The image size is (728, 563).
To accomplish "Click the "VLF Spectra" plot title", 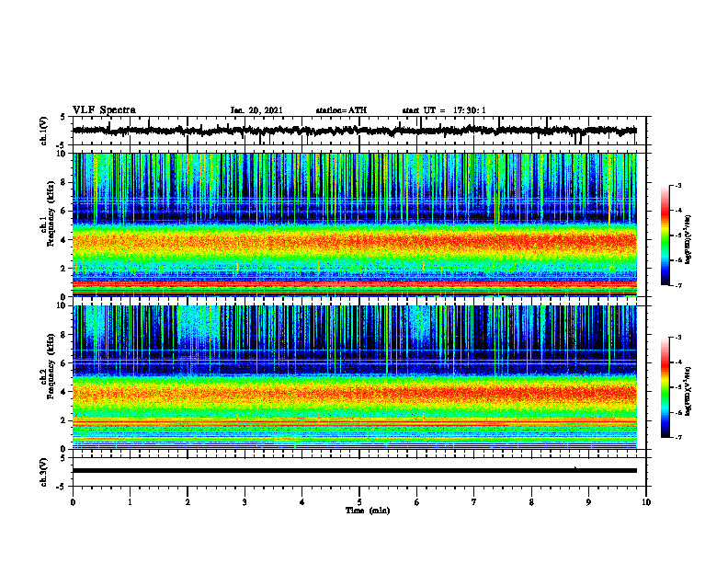I will click(x=104, y=110).
